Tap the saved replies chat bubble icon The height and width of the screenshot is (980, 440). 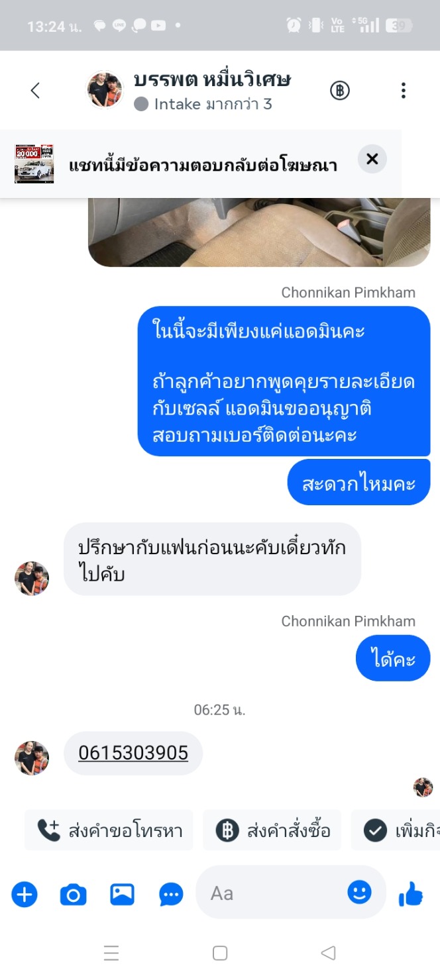click(171, 895)
